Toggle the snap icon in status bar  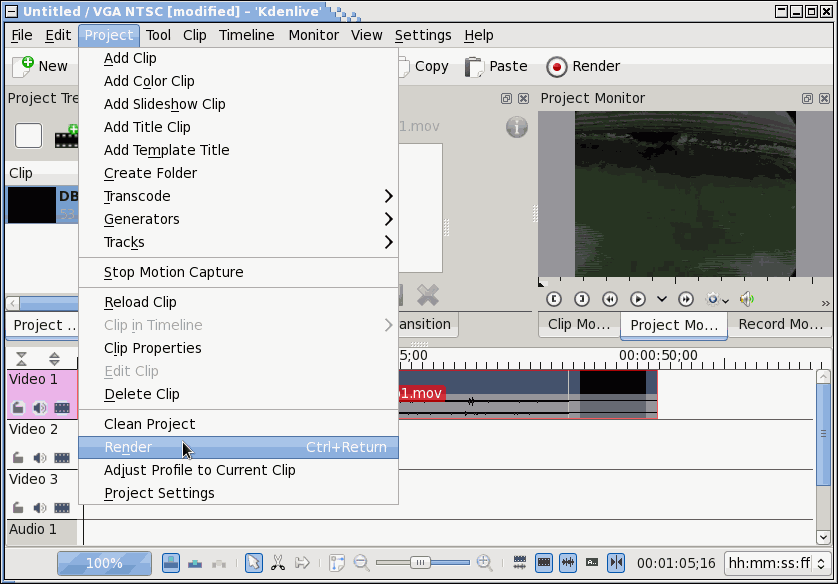(616, 563)
